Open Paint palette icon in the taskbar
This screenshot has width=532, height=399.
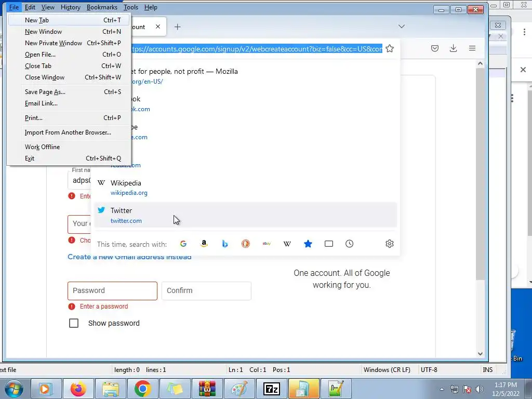click(x=239, y=389)
